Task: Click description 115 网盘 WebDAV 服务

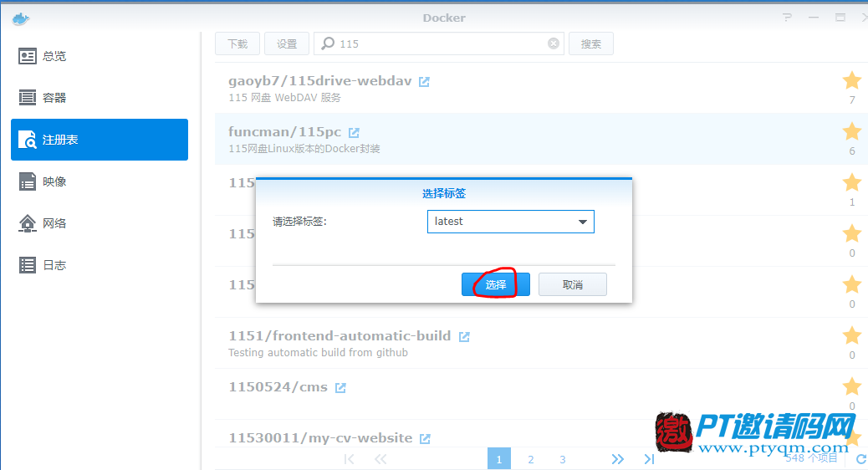Action: coord(284,98)
